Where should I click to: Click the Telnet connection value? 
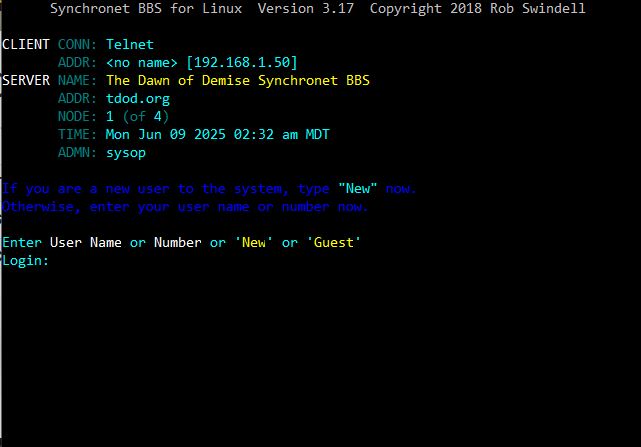point(130,44)
